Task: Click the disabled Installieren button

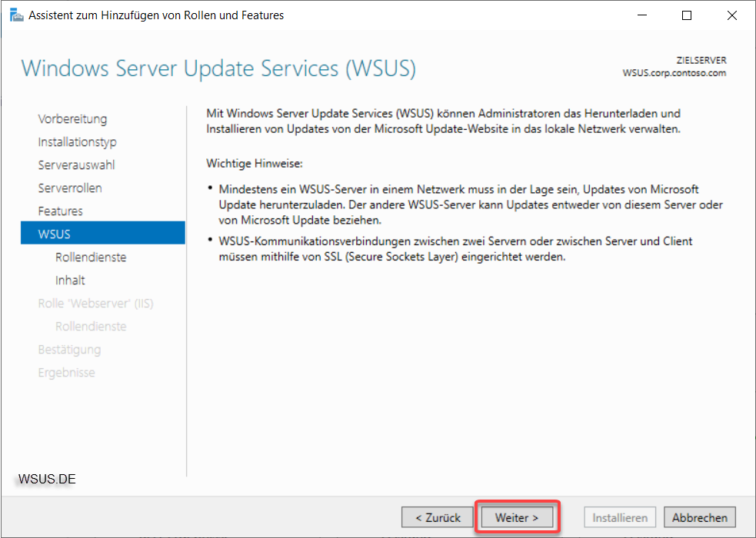Action: (620, 518)
